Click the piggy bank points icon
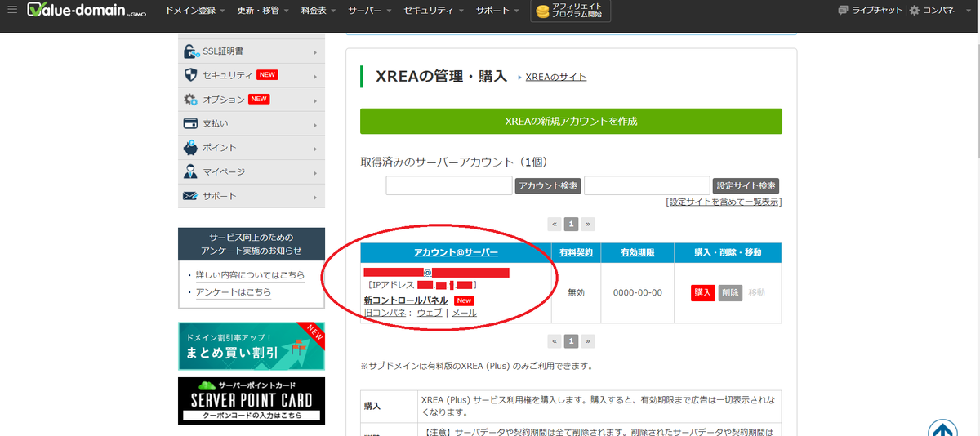The width and height of the screenshot is (980, 436). (x=190, y=148)
